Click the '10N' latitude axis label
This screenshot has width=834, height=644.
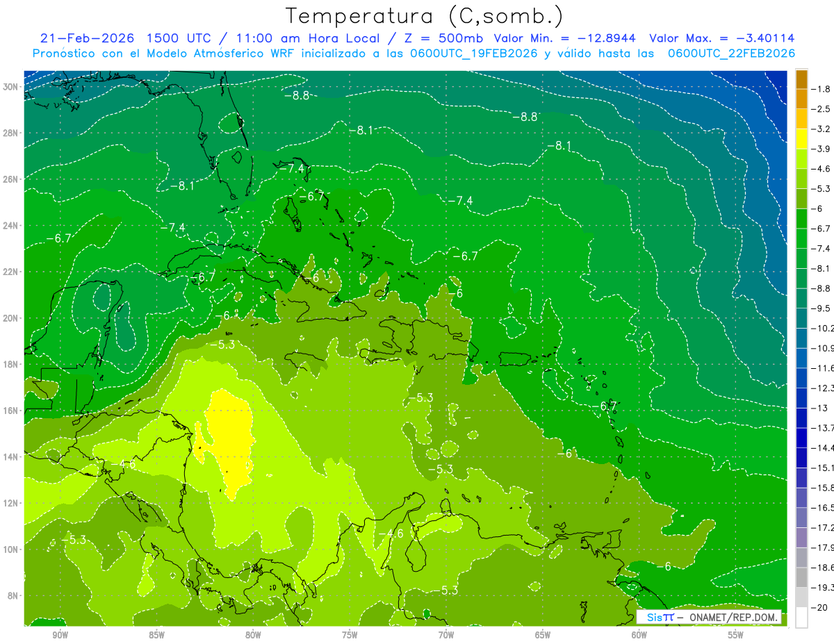tap(11, 550)
